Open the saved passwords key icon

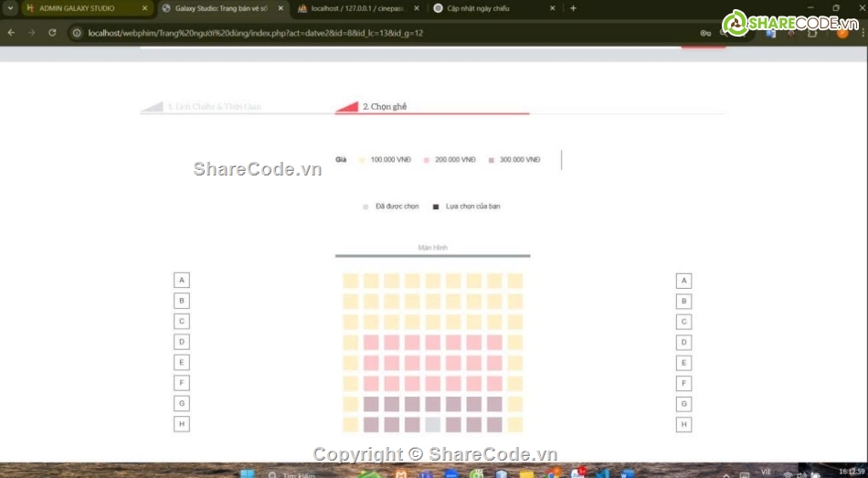[705, 33]
